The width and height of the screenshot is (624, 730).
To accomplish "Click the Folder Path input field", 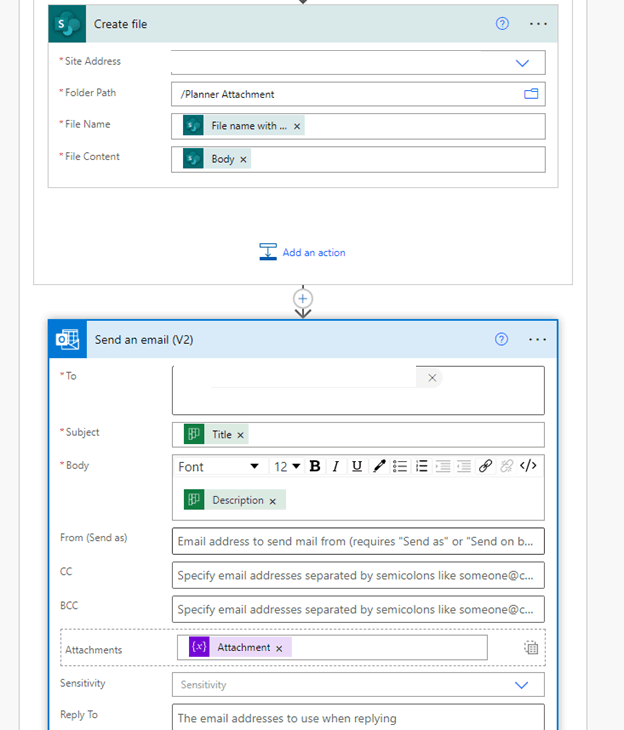I will pos(358,95).
